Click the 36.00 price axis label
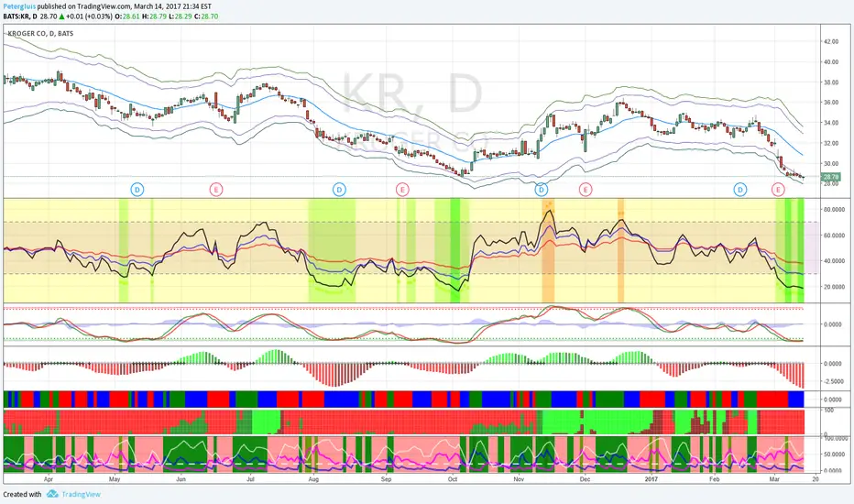The height and width of the screenshot is (504, 854). click(x=831, y=103)
